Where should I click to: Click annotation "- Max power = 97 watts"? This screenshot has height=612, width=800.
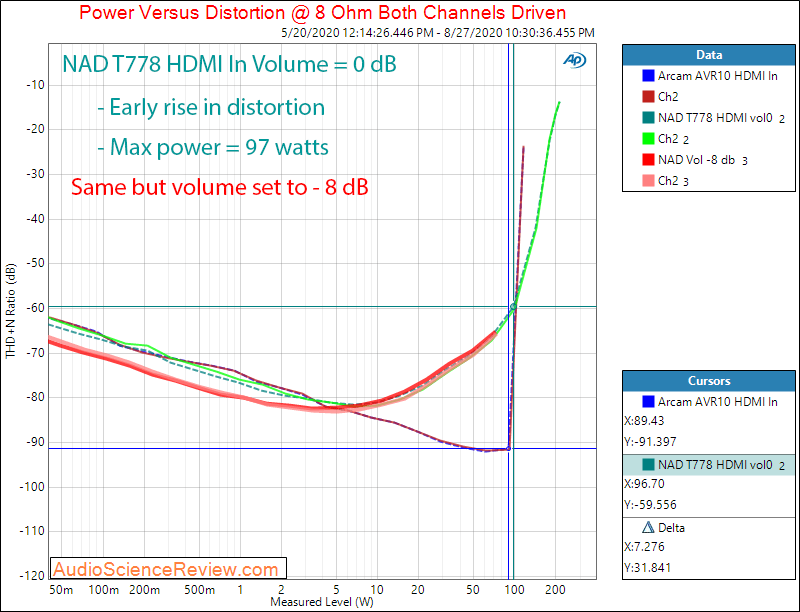click(213, 147)
